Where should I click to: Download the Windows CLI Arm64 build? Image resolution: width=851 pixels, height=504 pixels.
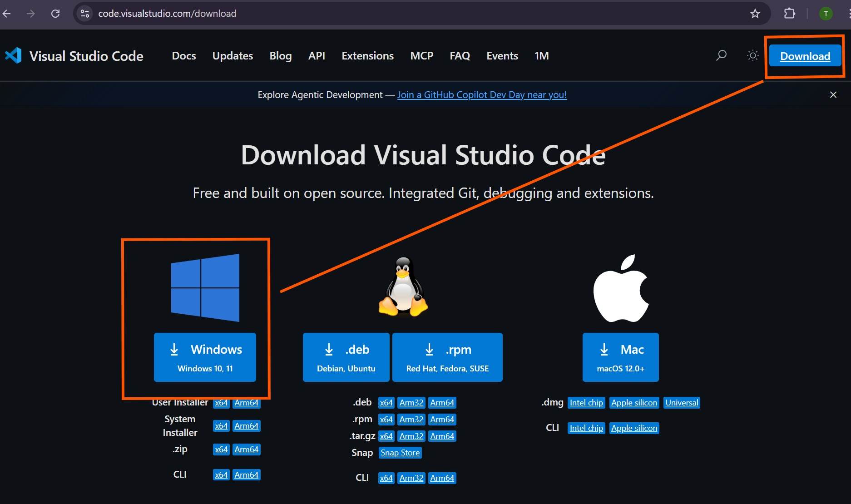[247, 475]
